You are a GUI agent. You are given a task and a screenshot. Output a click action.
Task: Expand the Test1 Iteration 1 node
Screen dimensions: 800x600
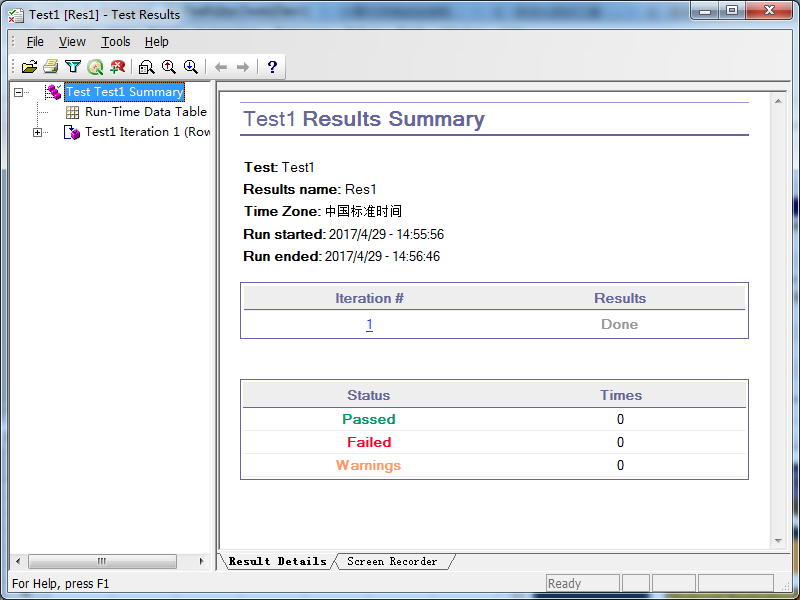pyautogui.click(x=38, y=132)
